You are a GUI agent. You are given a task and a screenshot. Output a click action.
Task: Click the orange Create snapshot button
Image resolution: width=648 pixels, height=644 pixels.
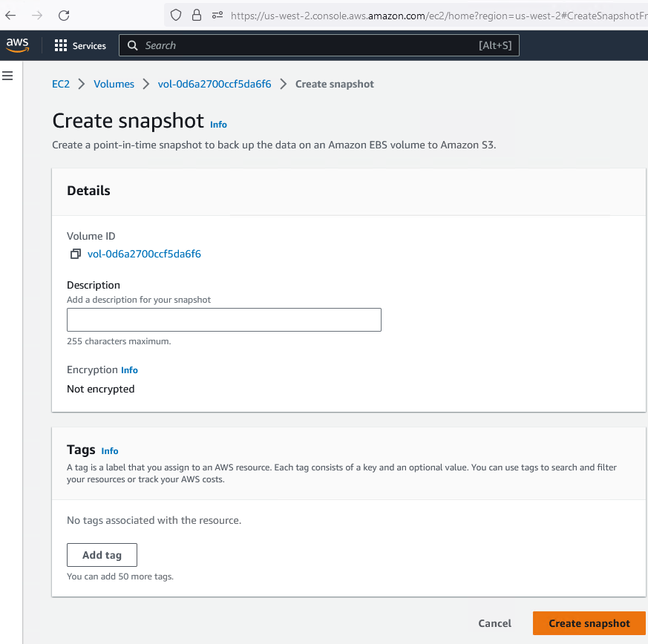click(x=589, y=623)
